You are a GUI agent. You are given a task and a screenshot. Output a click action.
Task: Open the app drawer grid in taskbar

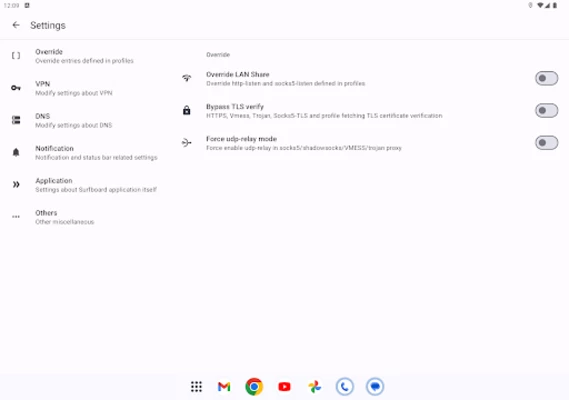click(x=196, y=387)
